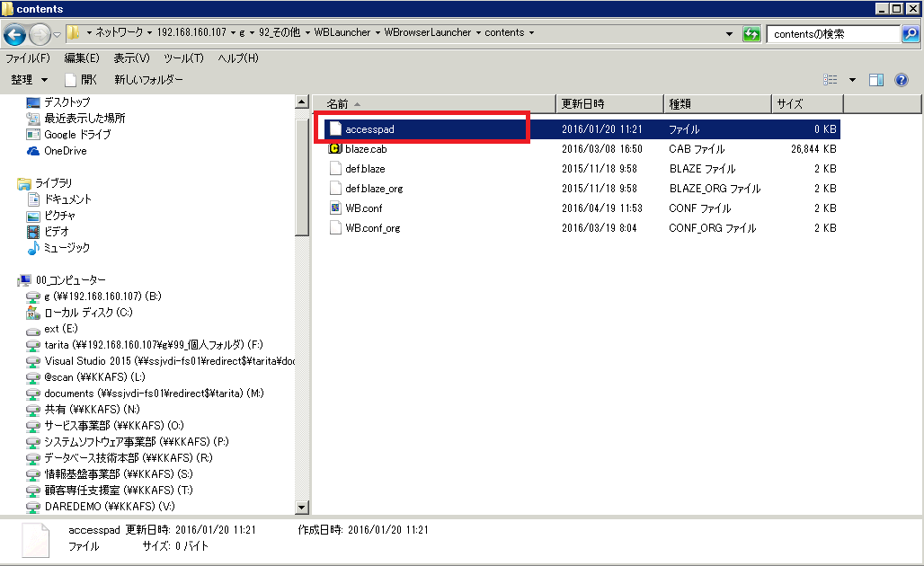Open the Google ドライブ shortcut

tap(76, 135)
